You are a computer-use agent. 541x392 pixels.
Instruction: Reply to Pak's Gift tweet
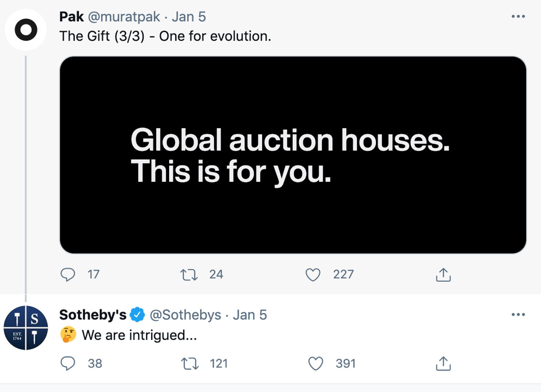pyautogui.click(x=68, y=275)
